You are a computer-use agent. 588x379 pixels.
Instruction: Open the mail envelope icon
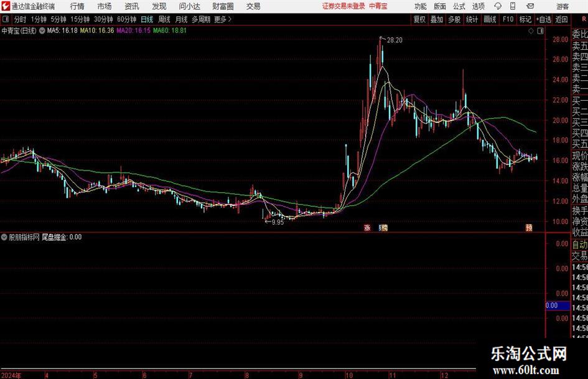(x=530, y=6)
